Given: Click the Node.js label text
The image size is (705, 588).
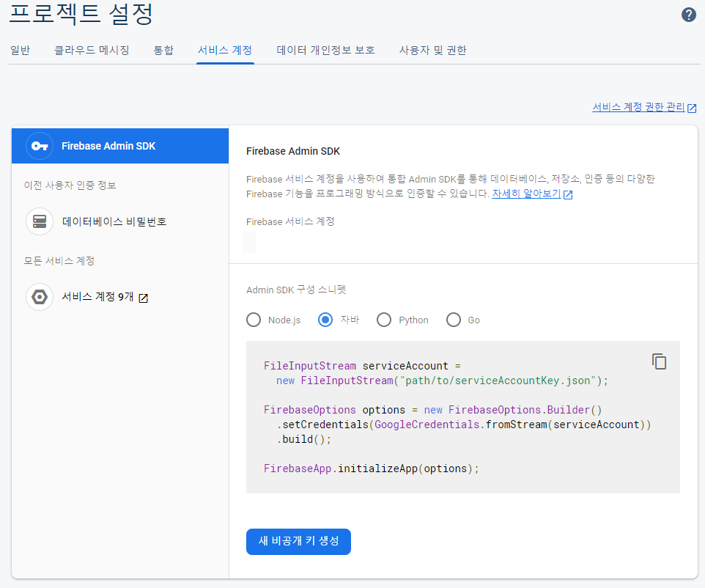Looking at the screenshot, I should 284,320.
